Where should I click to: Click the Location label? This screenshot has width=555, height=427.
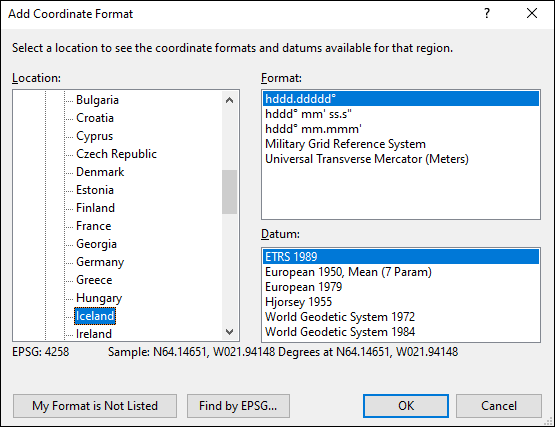point(36,78)
